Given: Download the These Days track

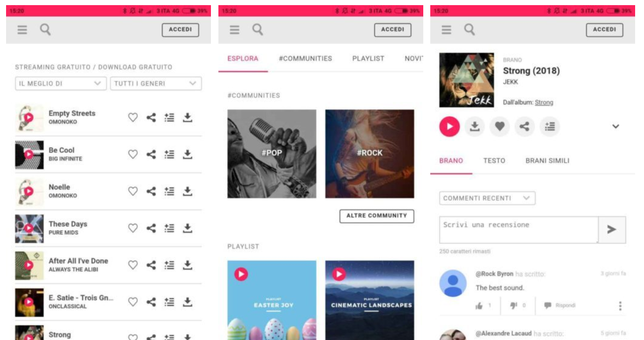Looking at the screenshot, I should pyautogui.click(x=188, y=228).
